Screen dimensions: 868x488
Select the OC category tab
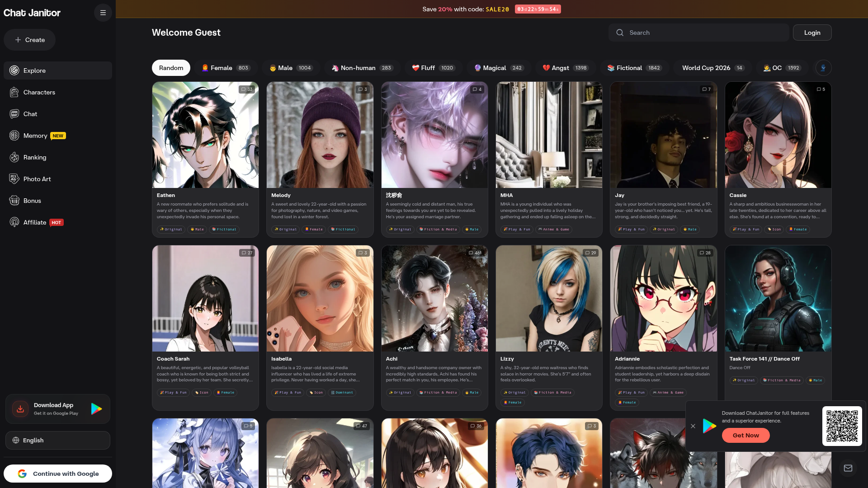point(782,68)
